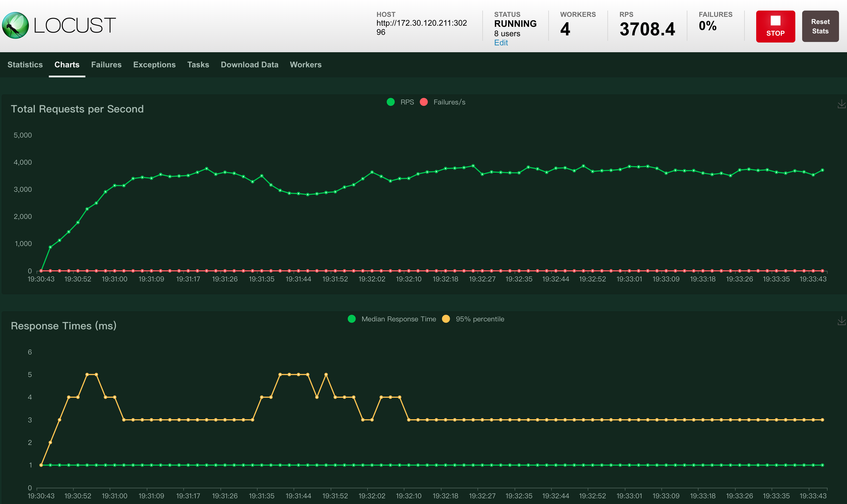This screenshot has width=847, height=504.
Task: Toggle the Failures/s series legend
Action: pos(442,102)
